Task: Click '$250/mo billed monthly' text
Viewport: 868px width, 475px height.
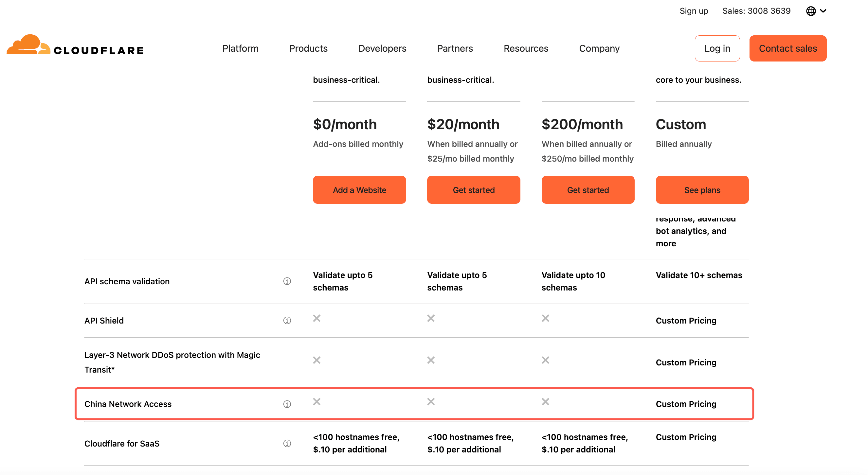Action: 587,159
